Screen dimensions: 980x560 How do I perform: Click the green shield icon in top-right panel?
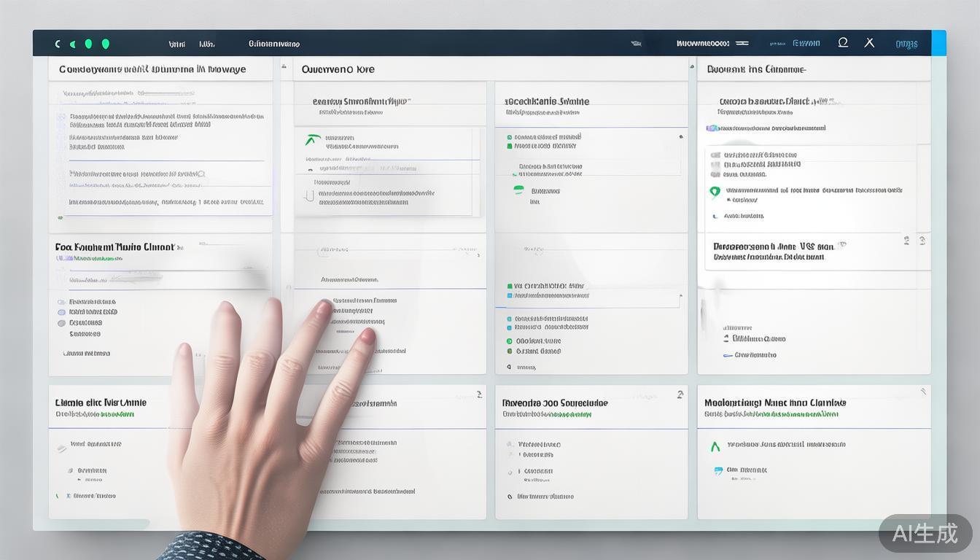pos(715,192)
